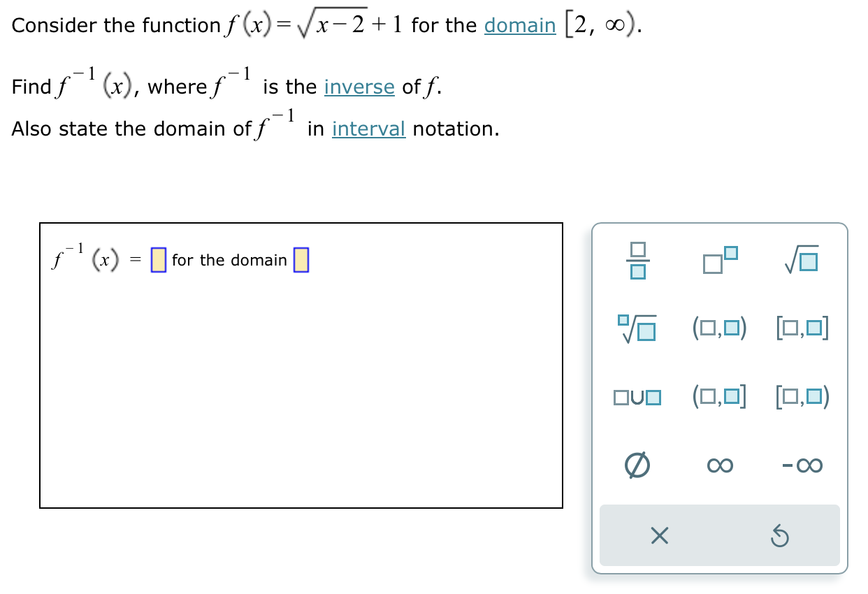Clear the answer using the X button

[660, 537]
